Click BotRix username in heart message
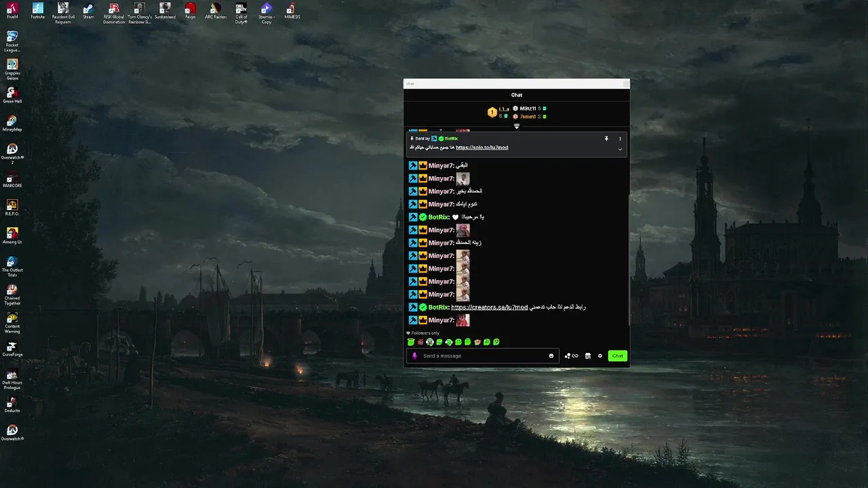This screenshot has height=488, width=868. pos(439,217)
